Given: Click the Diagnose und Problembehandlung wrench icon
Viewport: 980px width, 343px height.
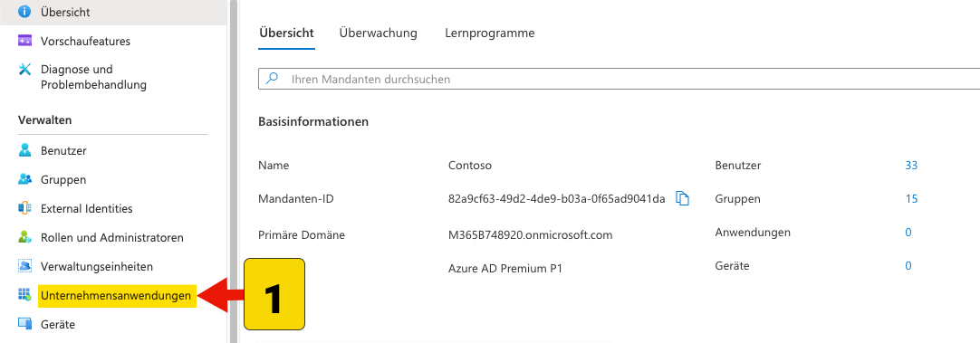Looking at the screenshot, I should click(25, 70).
